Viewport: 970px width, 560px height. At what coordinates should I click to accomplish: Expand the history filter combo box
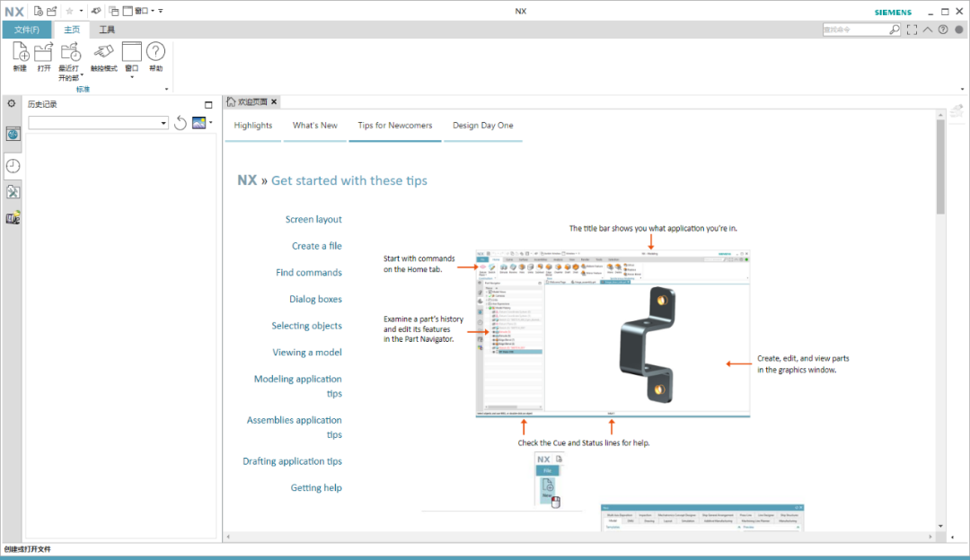coord(99,123)
